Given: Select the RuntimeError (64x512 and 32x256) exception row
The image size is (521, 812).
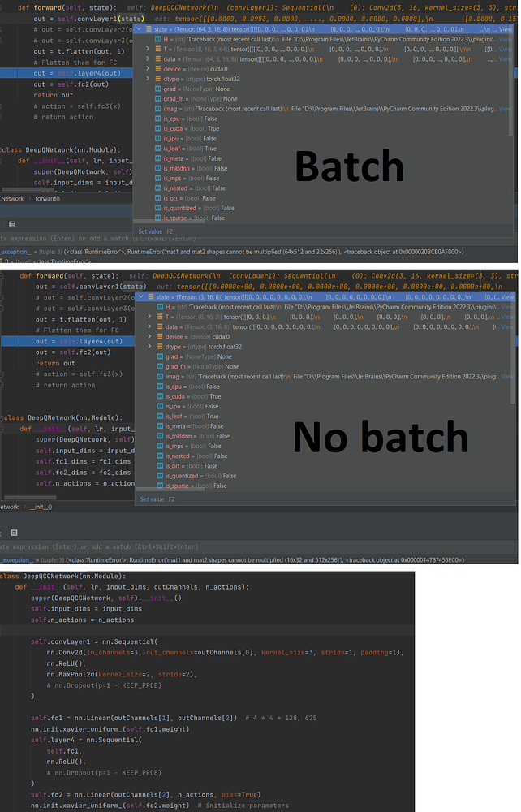Looking at the screenshot, I should pyautogui.click(x=243, y=253).
